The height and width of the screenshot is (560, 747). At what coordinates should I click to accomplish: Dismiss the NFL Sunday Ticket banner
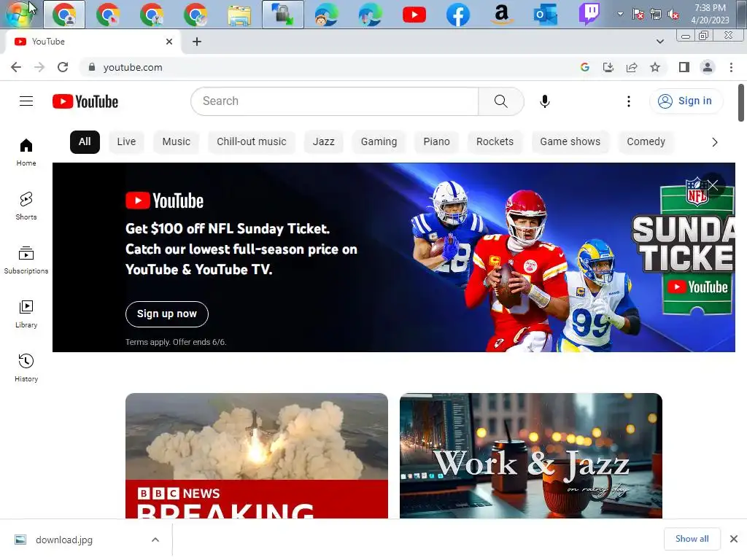pyautogui.click(x=713, y=185)
